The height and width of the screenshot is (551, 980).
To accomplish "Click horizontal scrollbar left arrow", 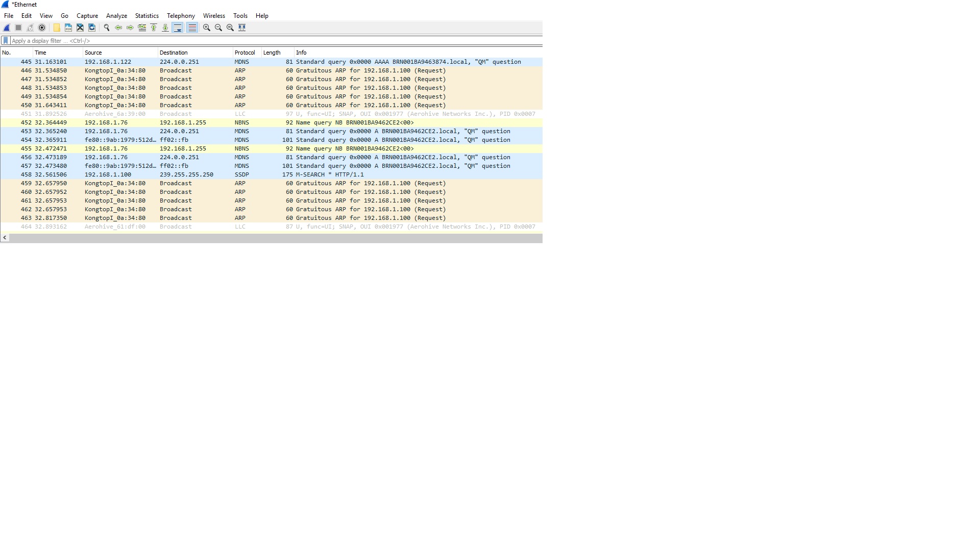I will coord(5,238).
